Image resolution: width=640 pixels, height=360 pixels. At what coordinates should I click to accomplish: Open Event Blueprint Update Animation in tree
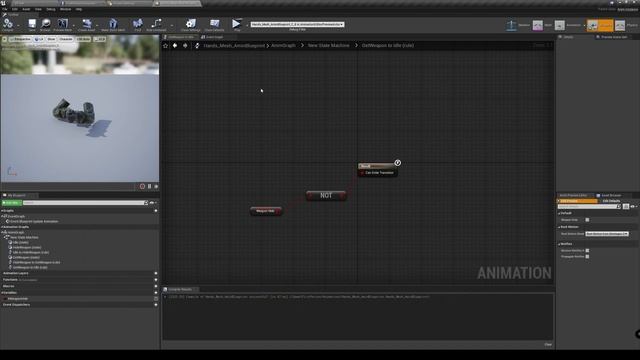(x=33, y=222)
